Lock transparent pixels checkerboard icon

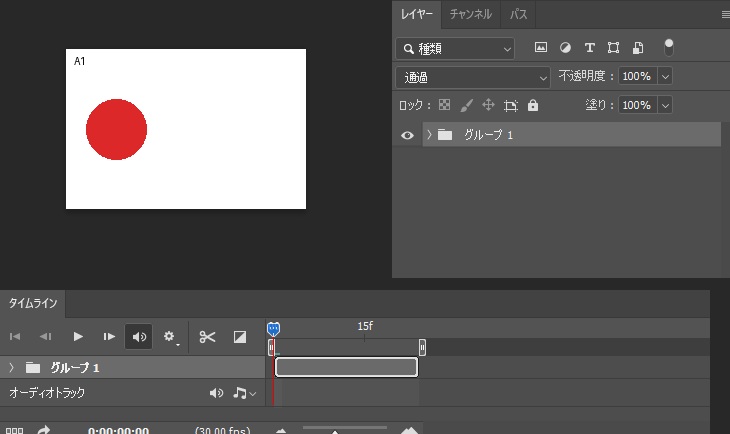pyautogui.click(x=444, y=105)
